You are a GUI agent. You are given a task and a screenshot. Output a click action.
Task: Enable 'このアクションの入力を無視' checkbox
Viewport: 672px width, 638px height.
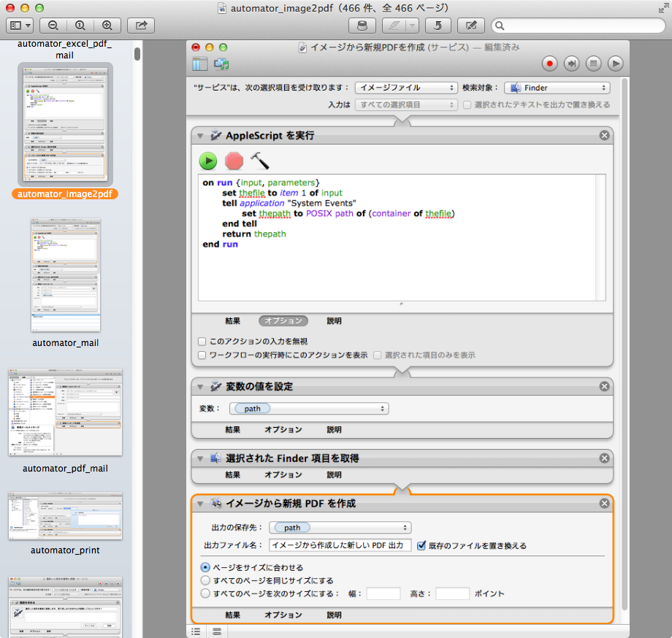tap(202, 342)
